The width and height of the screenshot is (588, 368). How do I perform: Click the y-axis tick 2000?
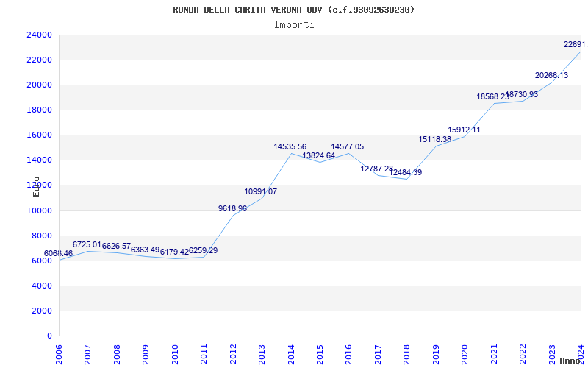(42, 311)
